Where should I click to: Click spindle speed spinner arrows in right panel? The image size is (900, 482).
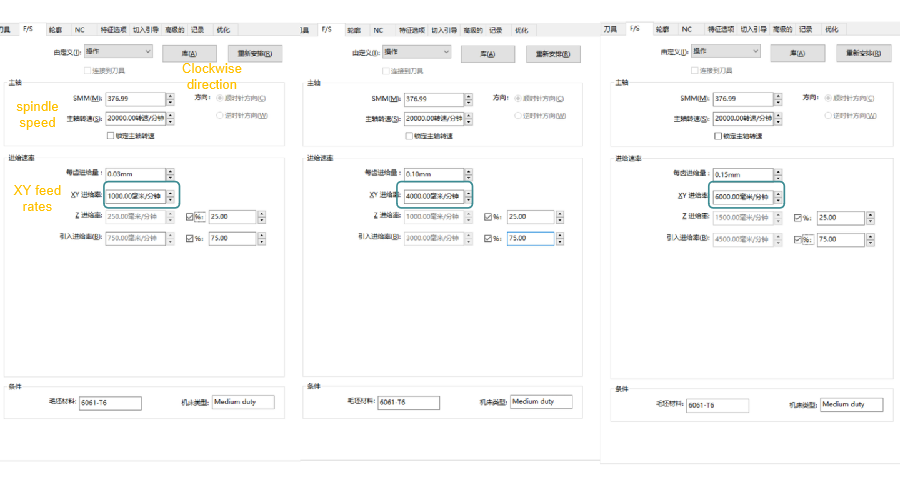coord(778,118)
